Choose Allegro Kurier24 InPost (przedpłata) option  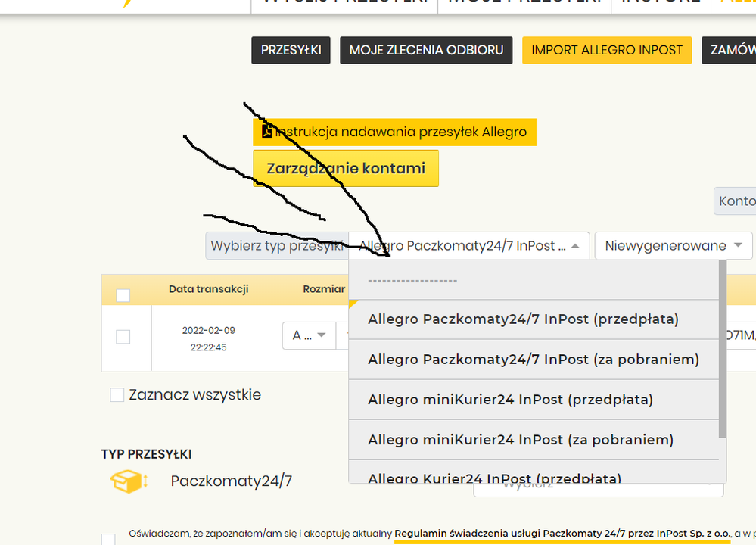pyautogui.click(x=534, y=472)
